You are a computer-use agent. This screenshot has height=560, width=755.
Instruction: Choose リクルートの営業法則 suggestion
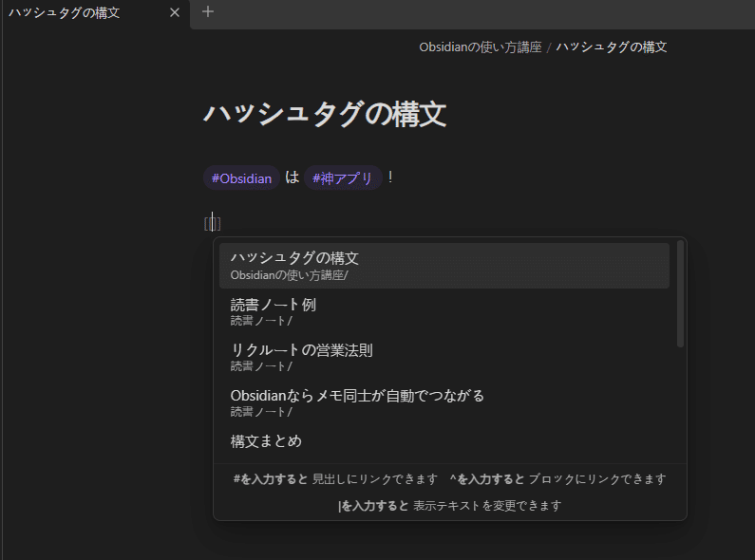[444, 357]
